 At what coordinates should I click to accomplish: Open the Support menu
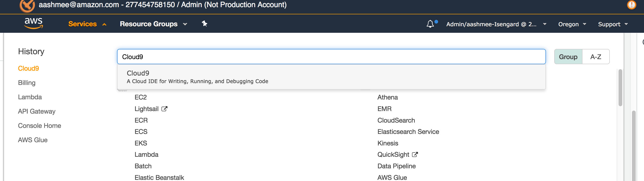pyautogui.click(x=613, y=24)
